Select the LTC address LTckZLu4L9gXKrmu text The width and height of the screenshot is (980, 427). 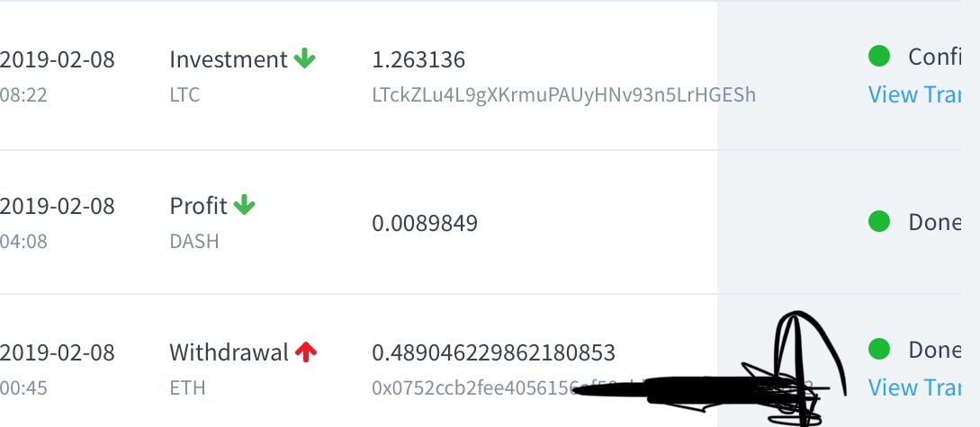tap(563, 95)
